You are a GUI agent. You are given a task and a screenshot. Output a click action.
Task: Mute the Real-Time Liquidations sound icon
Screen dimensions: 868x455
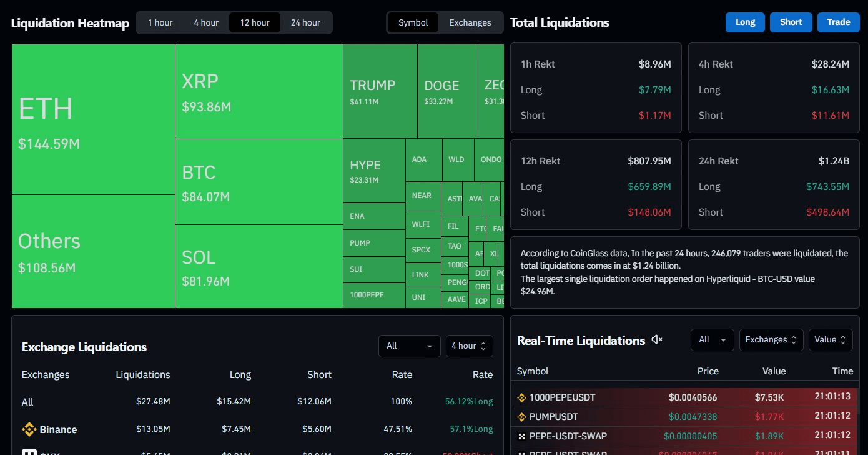pyautogui.click(x=656, y=340)
